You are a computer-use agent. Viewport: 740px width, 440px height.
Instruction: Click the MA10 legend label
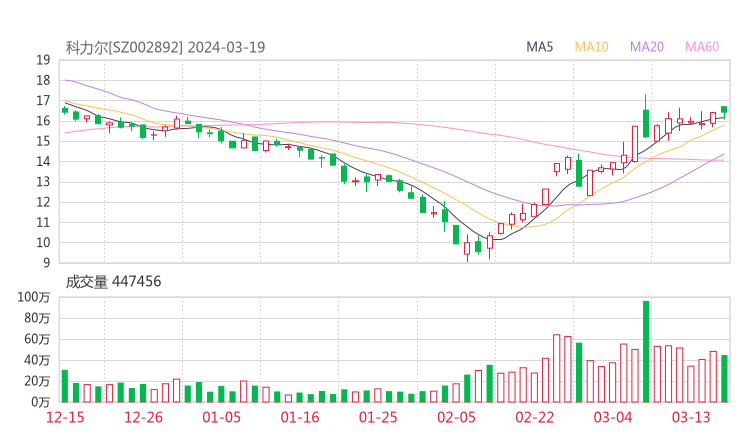[x=591, y=47]
